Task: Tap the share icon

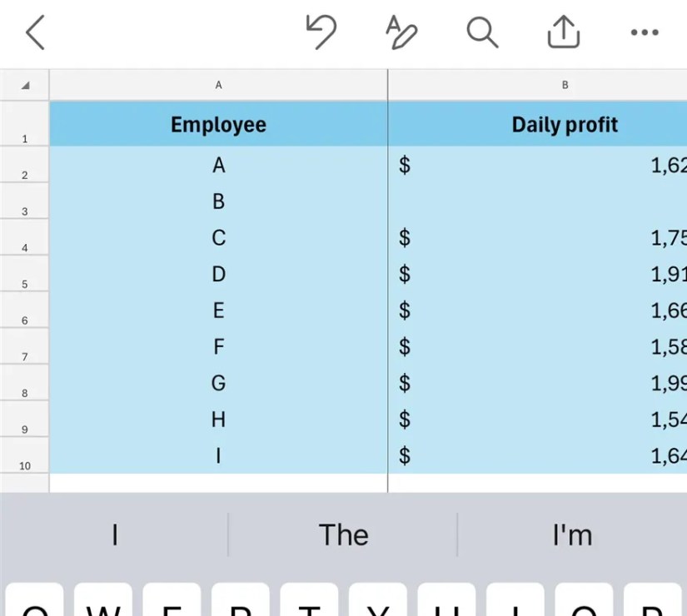Action: click(x=564, y=32)
